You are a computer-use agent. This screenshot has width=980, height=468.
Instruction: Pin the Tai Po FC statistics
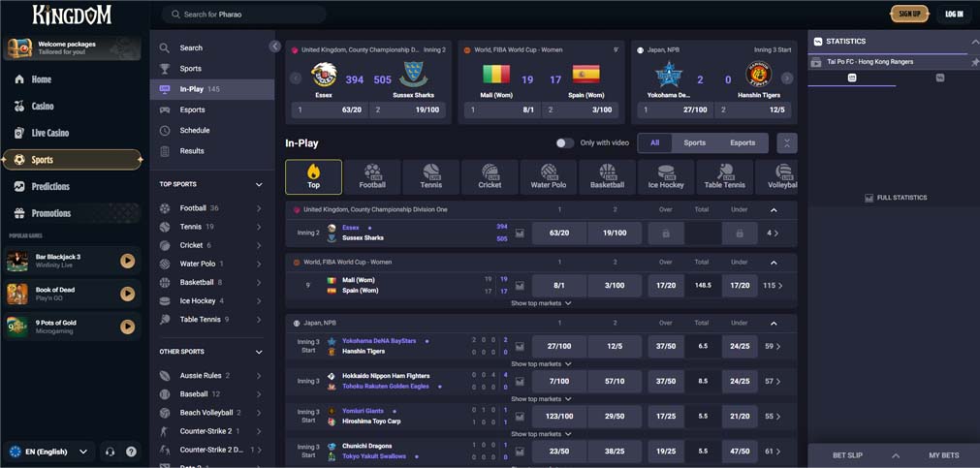click(x=974, y=62)
